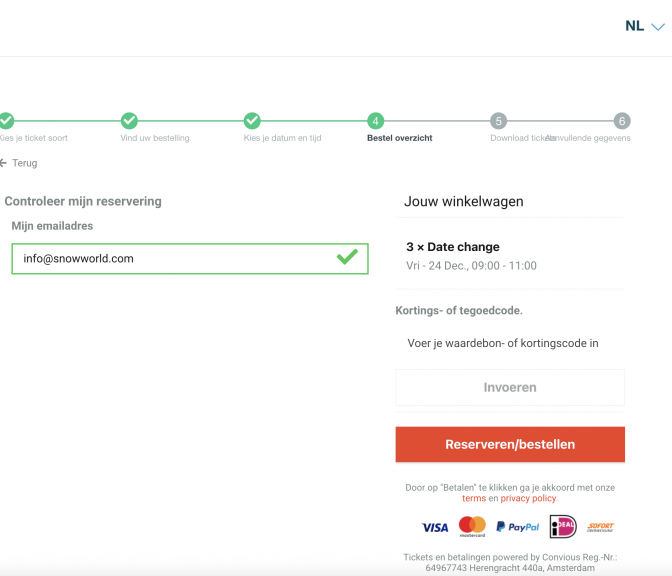Click the completed 'Vind uw bestelling' step checkmark
Viewport: 672px width, 576px height.
129,121
